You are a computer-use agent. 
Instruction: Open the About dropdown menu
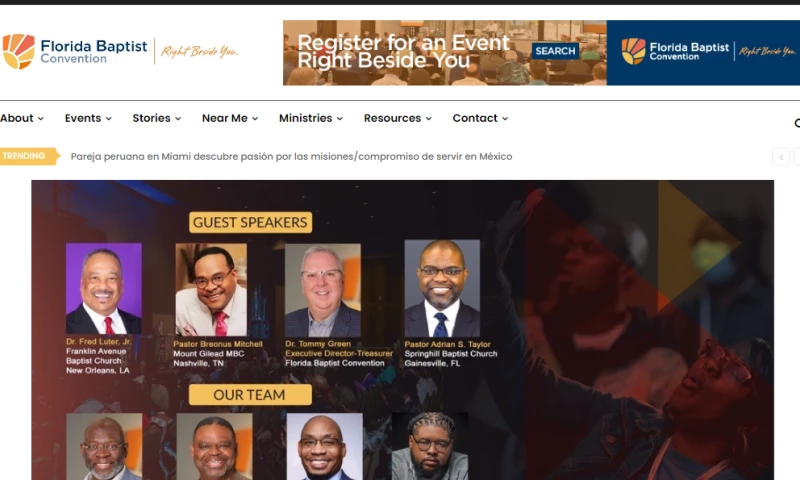pyautogui.click(x=22, y=118)
